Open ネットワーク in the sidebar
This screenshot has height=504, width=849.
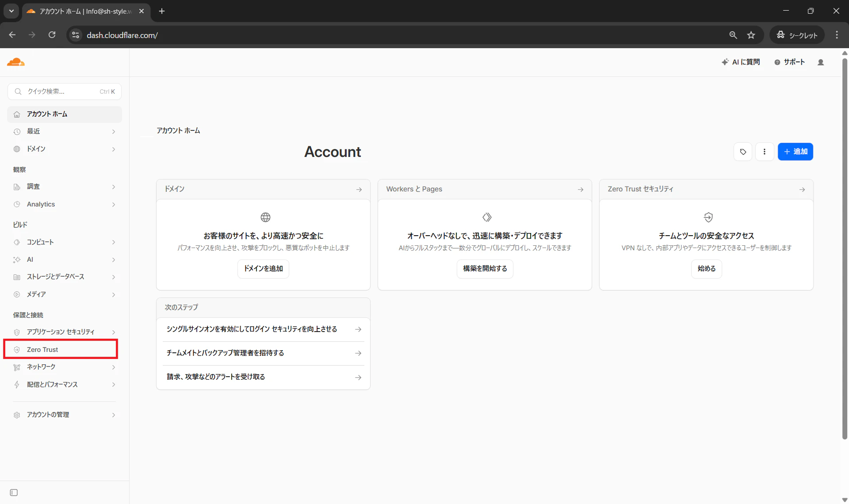click(x=65, y=367)
